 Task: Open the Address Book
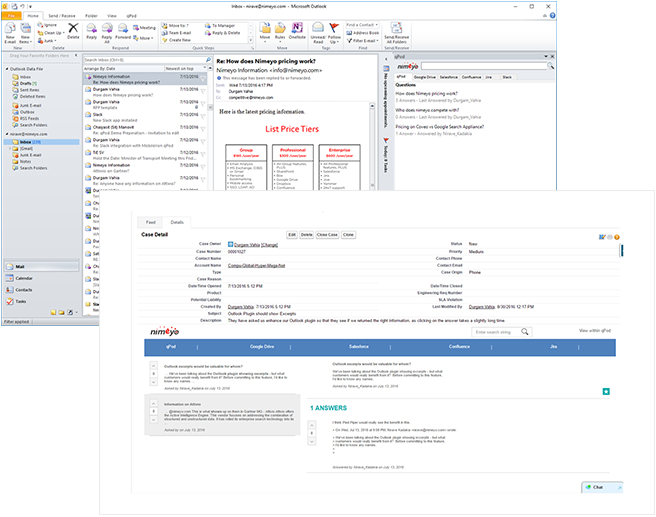363,33
